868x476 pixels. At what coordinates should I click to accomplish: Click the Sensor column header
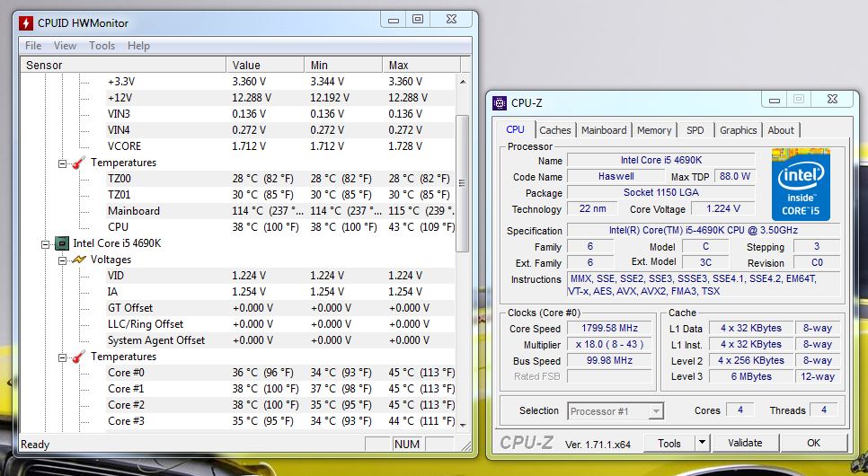pyautogui.click(x=123, y=65)
